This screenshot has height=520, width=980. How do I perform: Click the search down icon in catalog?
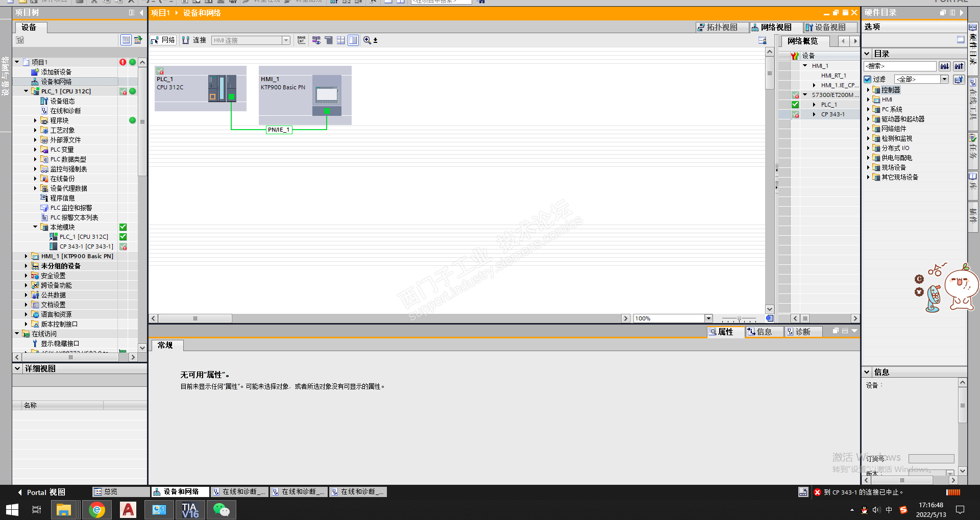click(x=945, y=66)
